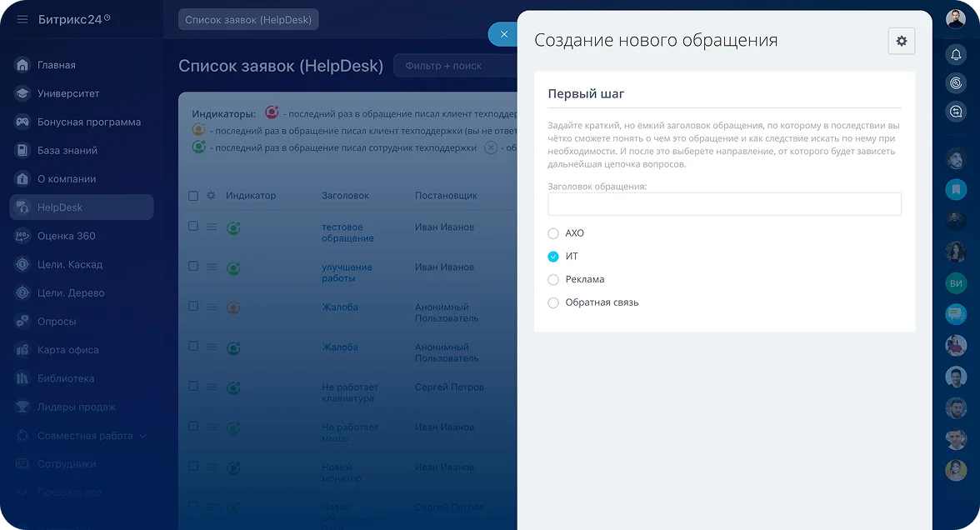Select the АХО radio option
The image size is (980, 530).
point(553,233)
